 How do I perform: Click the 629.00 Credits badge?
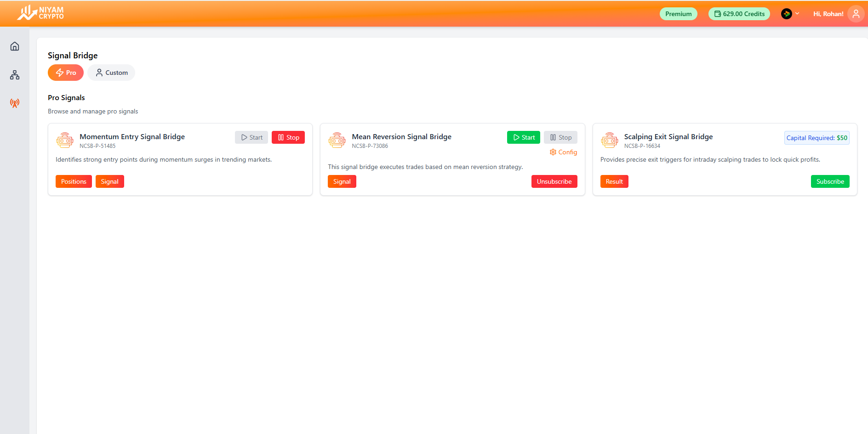coord(739,14)
